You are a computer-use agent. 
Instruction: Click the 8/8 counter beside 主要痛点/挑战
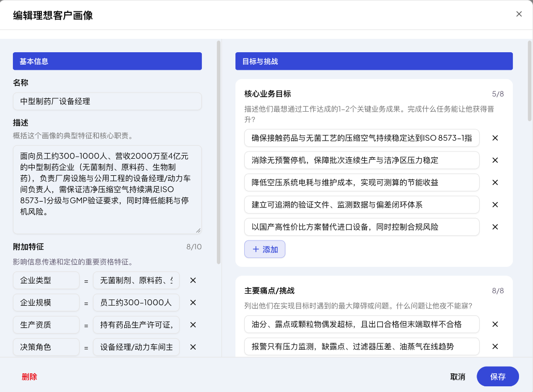[498, 291]
